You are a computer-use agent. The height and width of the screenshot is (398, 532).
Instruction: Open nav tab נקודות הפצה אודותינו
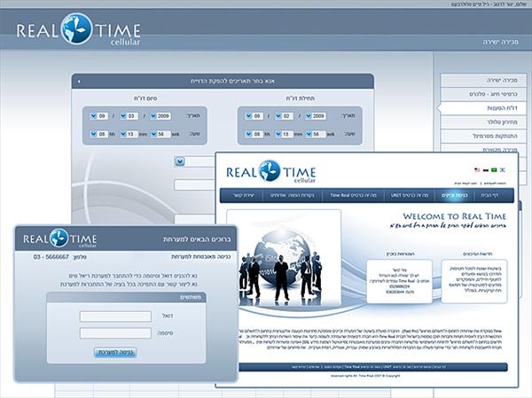click(x=293, y=195)
